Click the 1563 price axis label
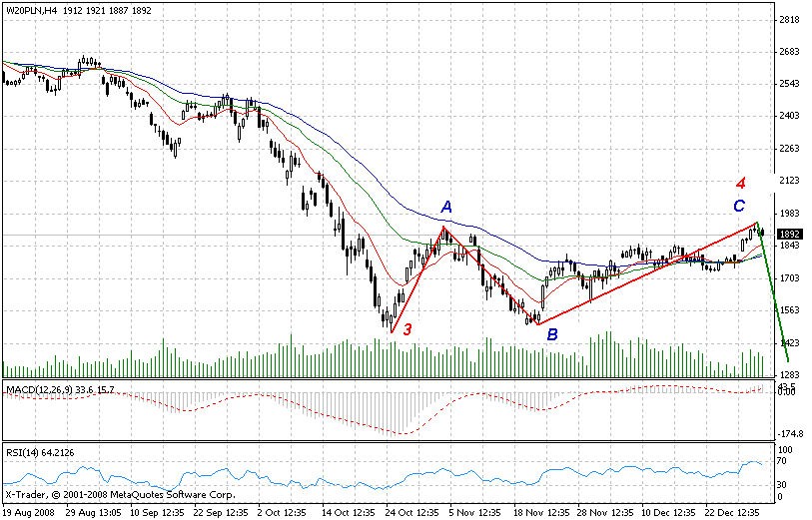Viewport: 812px width, 520px height. 790,310
